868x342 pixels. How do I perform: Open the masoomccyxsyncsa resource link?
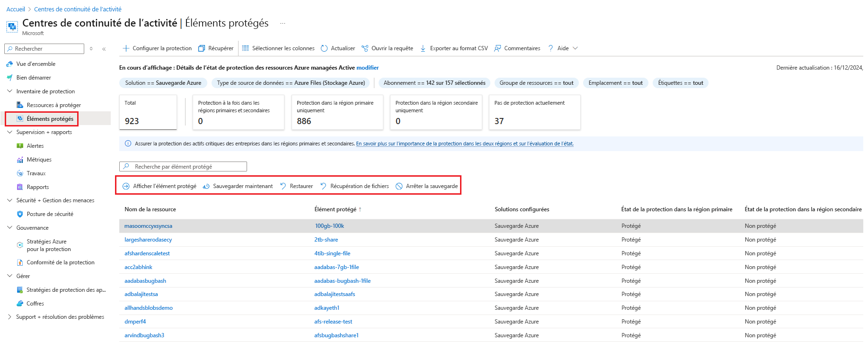[x=148, y=226]
